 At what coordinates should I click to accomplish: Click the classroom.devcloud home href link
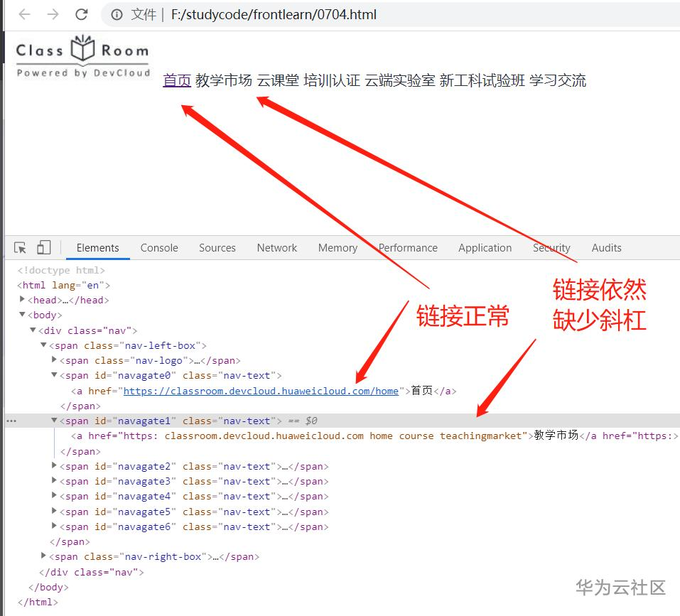tap(261, 391)
